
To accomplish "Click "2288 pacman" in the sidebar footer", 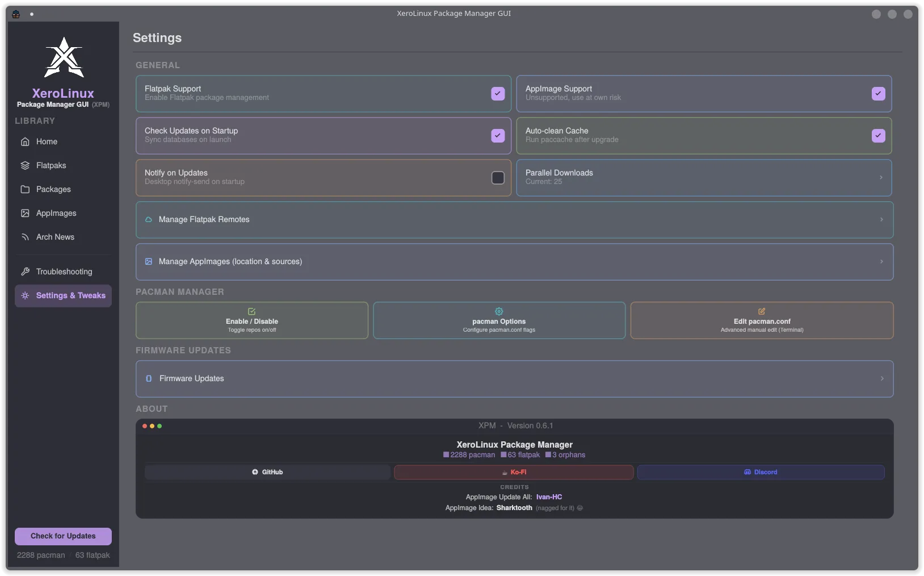I will pos(41,556).
